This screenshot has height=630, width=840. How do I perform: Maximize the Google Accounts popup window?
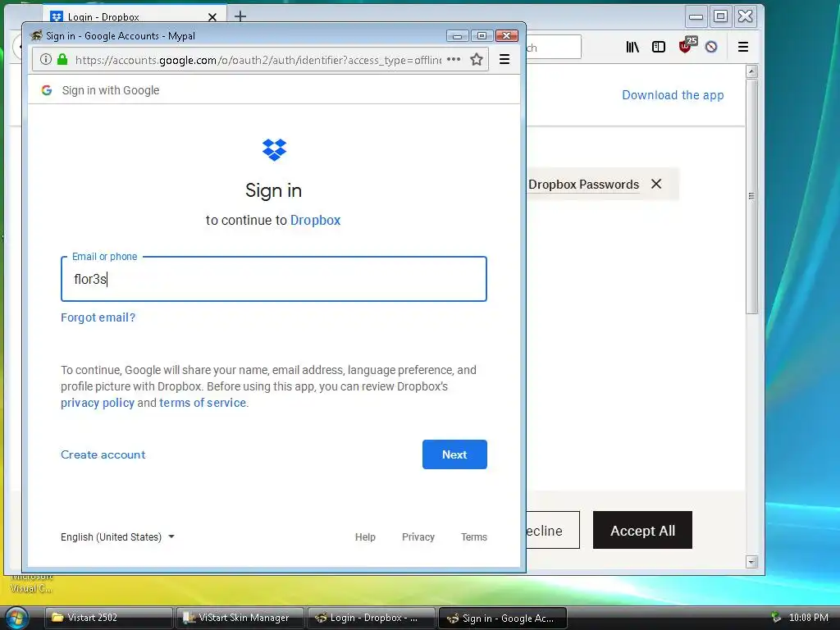click(x=482, y=36)
